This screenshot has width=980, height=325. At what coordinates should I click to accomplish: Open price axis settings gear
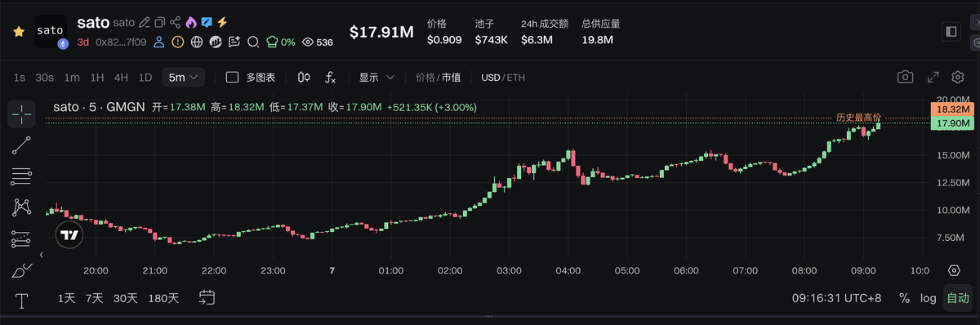click(954, 270)
